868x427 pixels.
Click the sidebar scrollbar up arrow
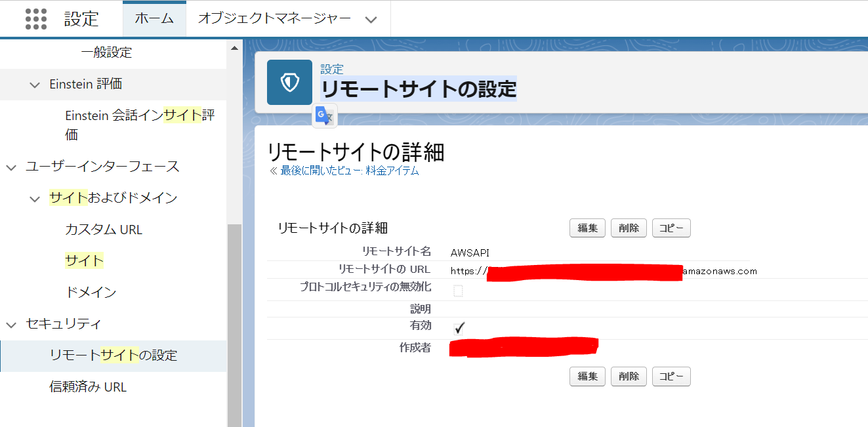click(x=234, y=48)
